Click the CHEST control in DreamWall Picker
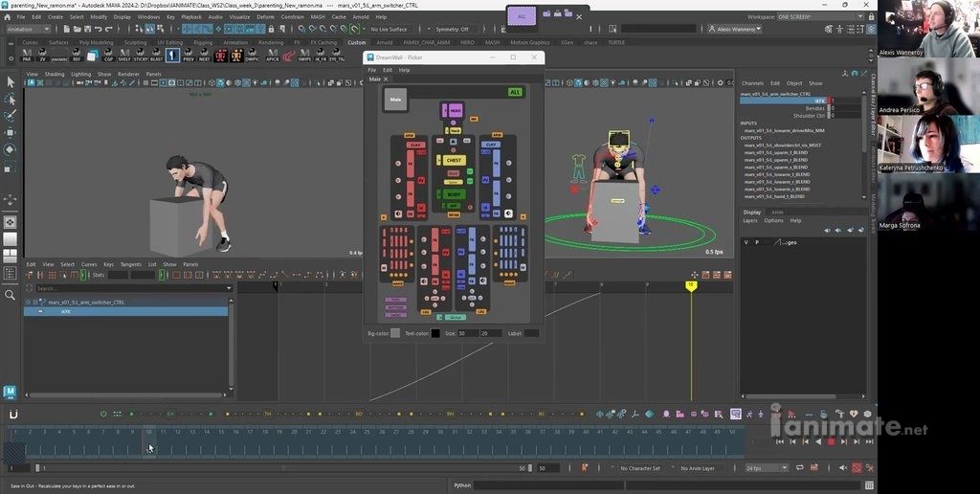Screen dimensions: 980x494 point(454,160)
